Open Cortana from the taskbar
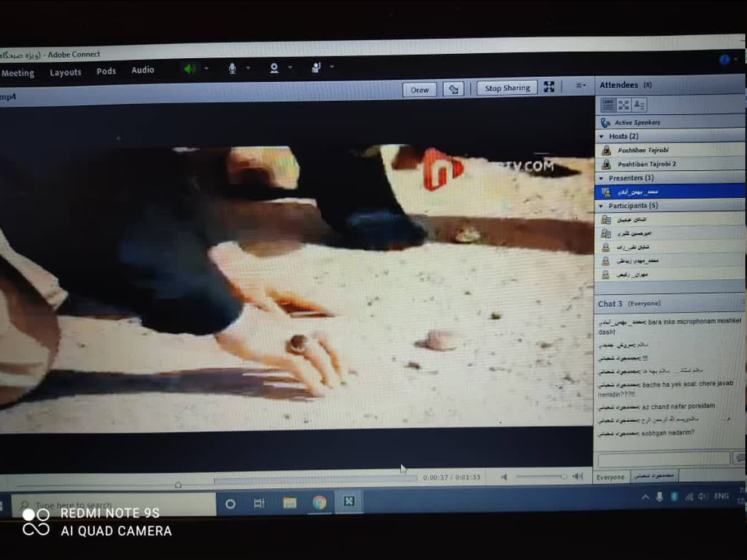 (230, 504)
